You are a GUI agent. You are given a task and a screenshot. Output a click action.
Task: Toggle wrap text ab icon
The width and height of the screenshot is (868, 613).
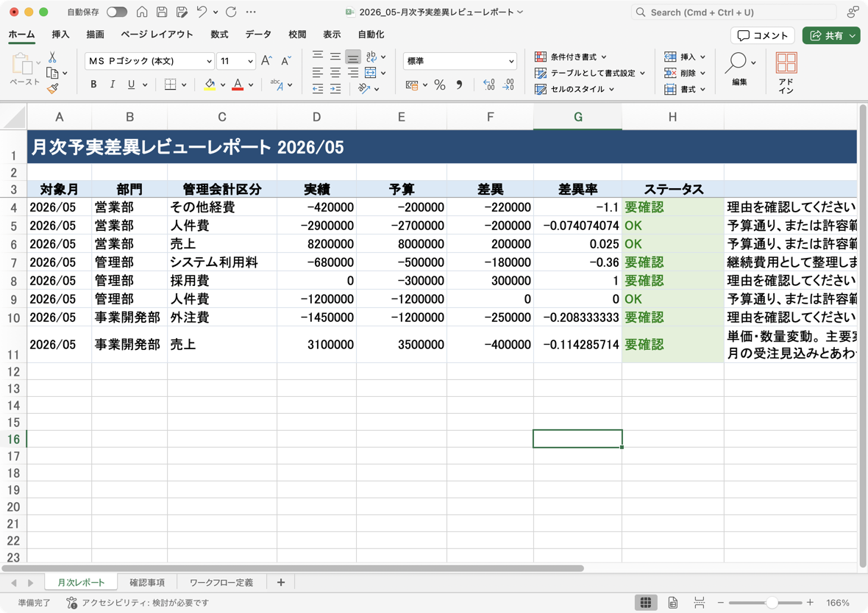click(371, 56)
